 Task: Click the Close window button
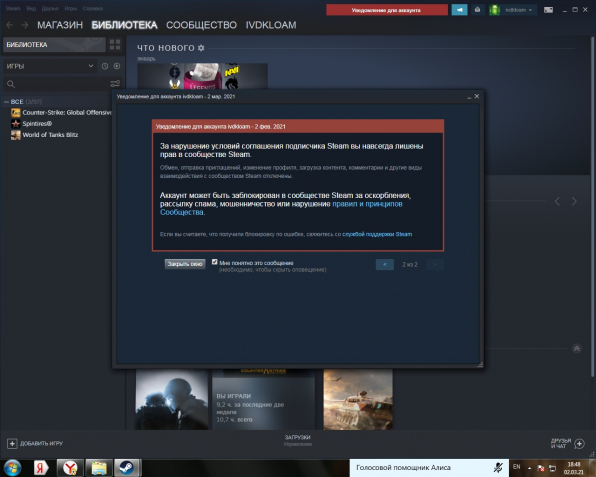(185, 264)
